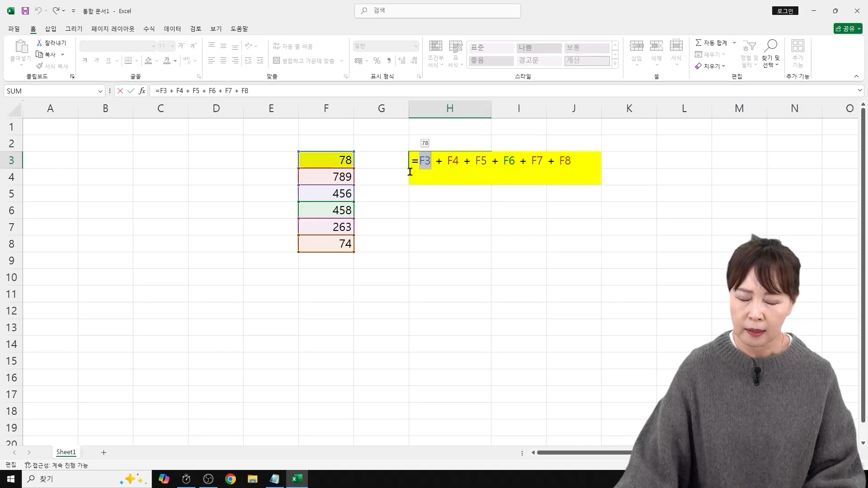
Task: Confirm formula with checkmark icon
Action: (131, 91)
